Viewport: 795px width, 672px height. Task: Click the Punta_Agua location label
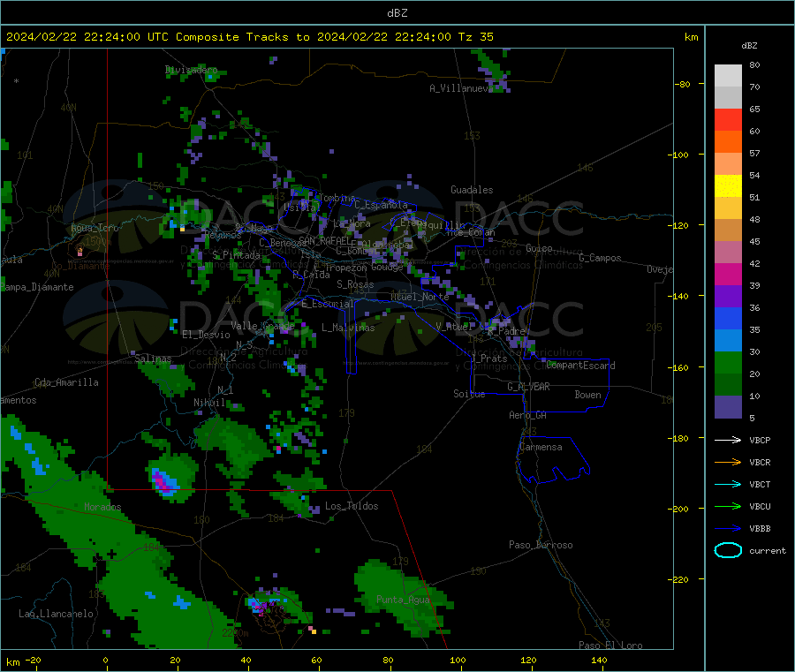point(403,600)
